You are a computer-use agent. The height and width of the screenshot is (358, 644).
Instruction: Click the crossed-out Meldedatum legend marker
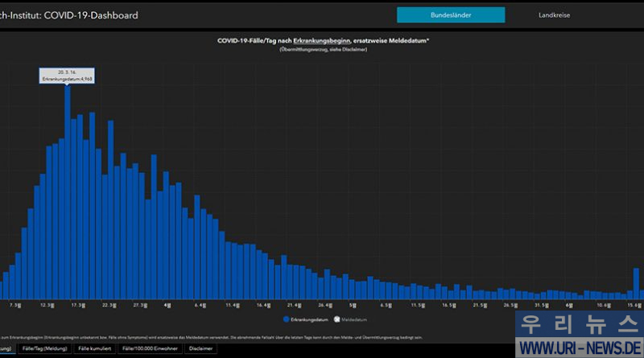point(336,319)
